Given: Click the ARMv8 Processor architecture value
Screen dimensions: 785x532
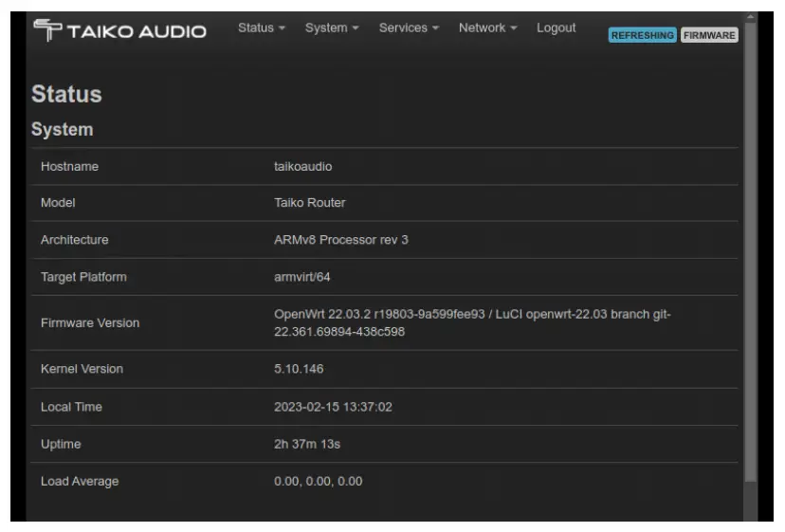Looking at the screenshot, I should [340, 240].
